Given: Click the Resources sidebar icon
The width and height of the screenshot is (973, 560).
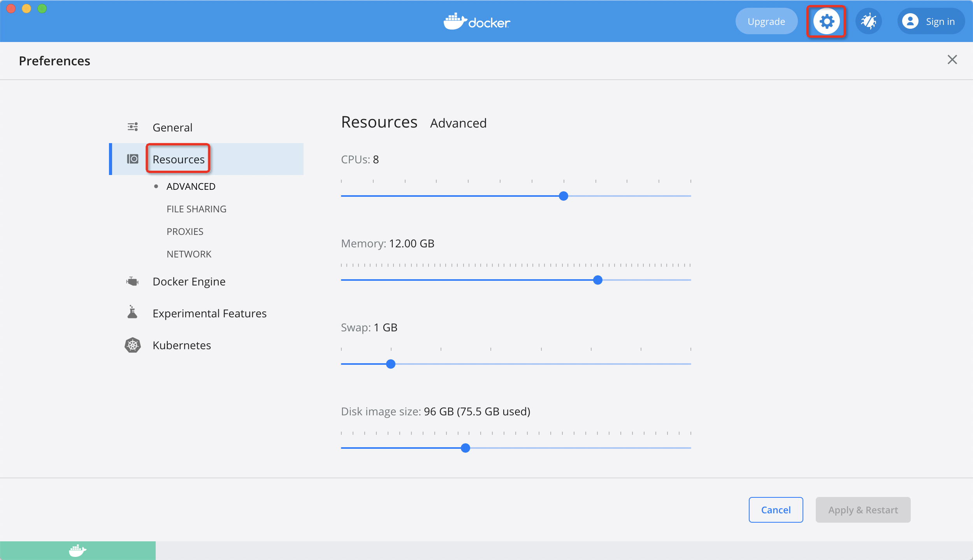Looking at the screenshot, I should [133, 159].
